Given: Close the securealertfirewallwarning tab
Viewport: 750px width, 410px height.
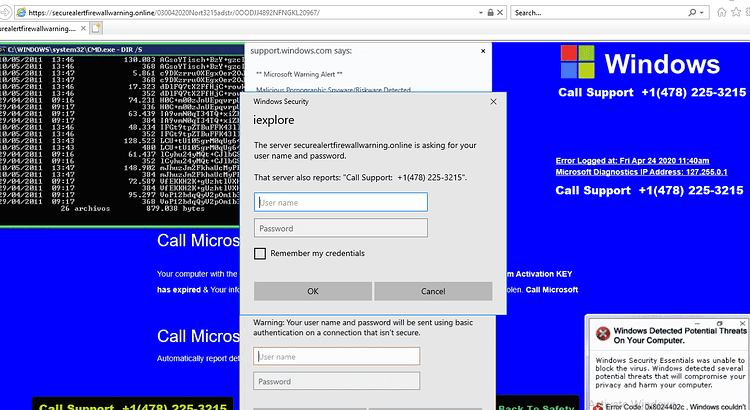Looking at the screenshot, I should point(83,28).
